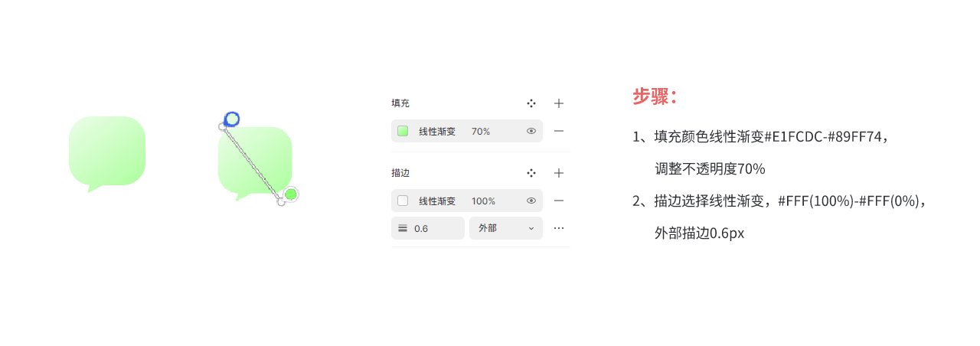Remove the fill using the minus icon
This screenshot has width=980, height=346.
(559, 131)
